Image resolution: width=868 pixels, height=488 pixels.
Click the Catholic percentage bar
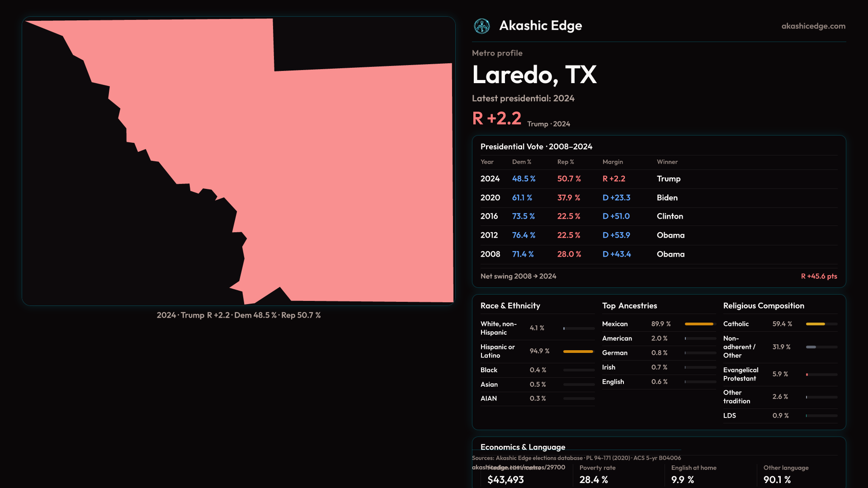click(x=815, y=324)
